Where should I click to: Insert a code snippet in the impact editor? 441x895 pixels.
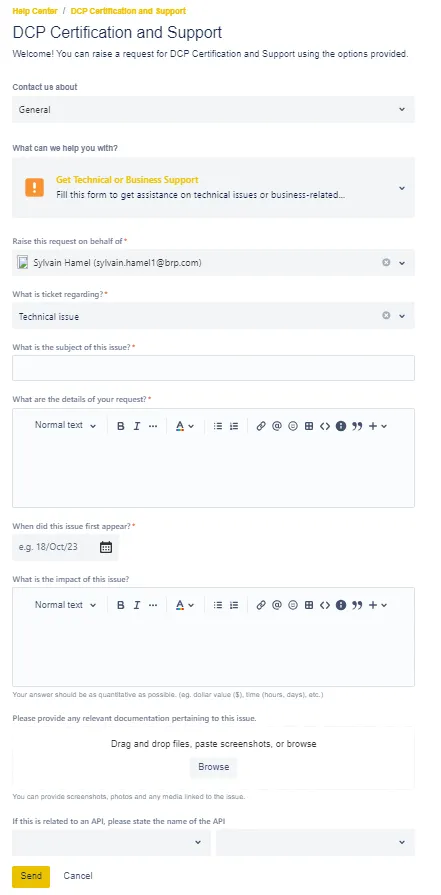tap(325, 605)
